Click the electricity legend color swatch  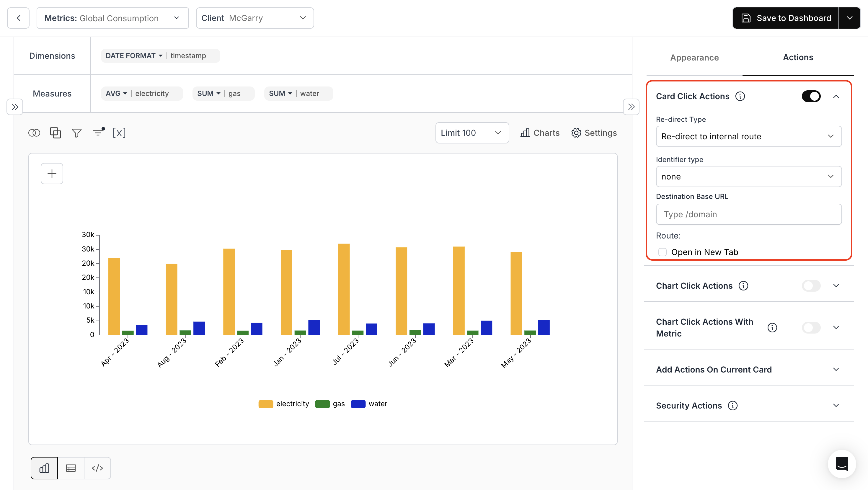pos(266,404)
